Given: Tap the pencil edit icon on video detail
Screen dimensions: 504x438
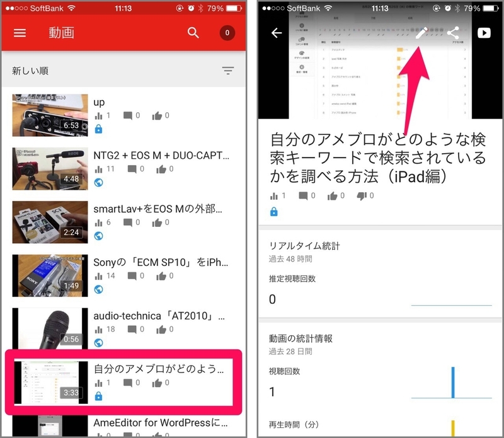Looking at the screenshot, I should 421,33.
